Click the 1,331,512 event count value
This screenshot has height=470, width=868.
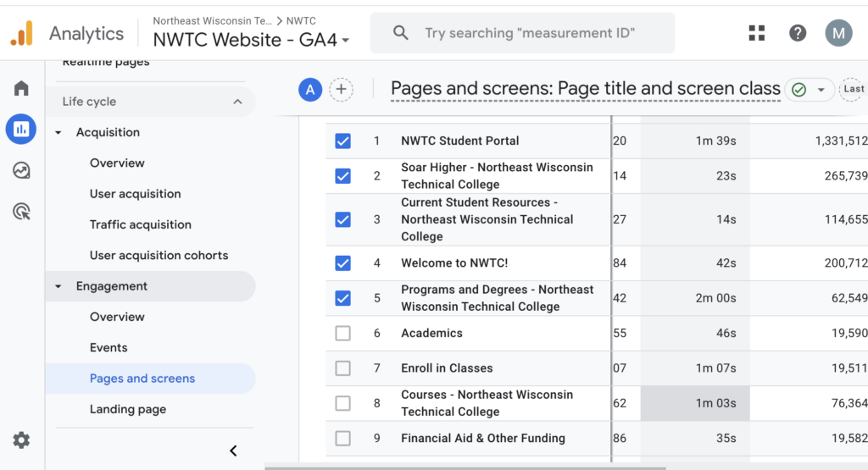coord(841,141)
